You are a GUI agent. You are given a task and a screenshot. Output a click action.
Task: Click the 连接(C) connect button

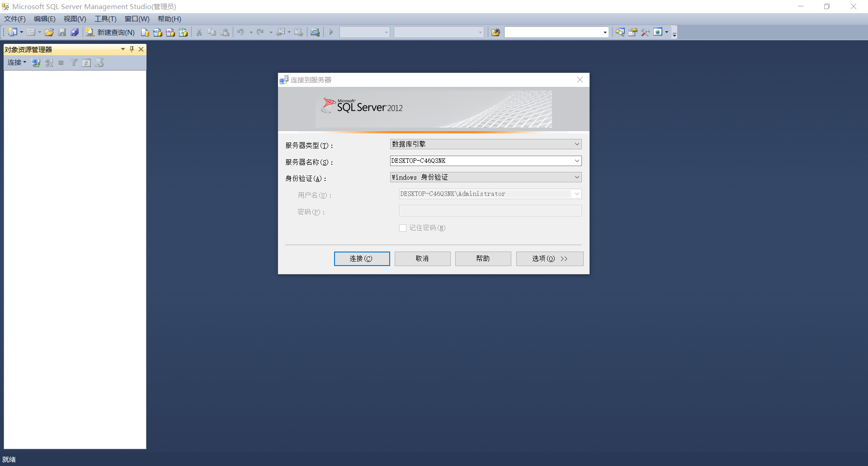[362, 259]
